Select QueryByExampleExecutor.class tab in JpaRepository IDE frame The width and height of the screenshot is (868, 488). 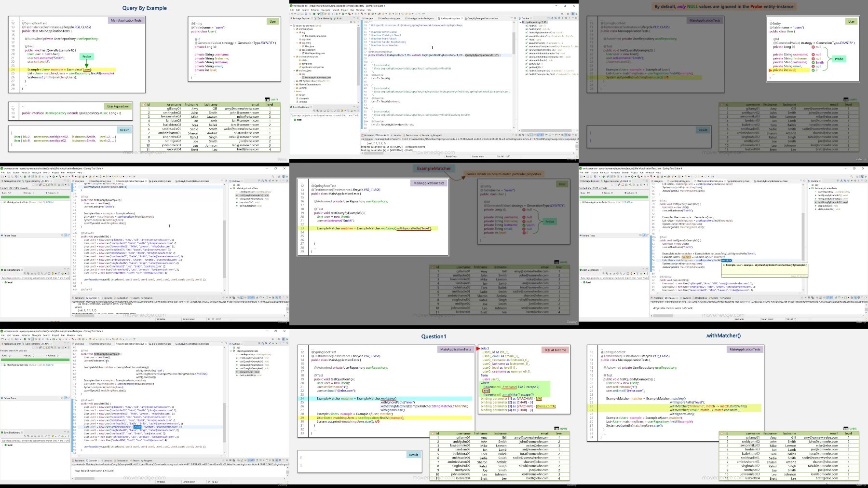[481, 18]
